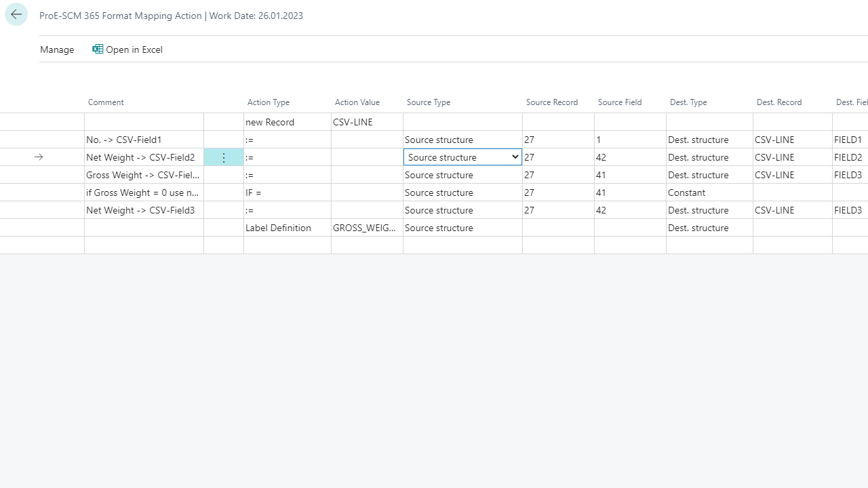This screenshot has width=868, height=488.
Task: Click FIELD2 destination field cell
Action: click(850, 157)
